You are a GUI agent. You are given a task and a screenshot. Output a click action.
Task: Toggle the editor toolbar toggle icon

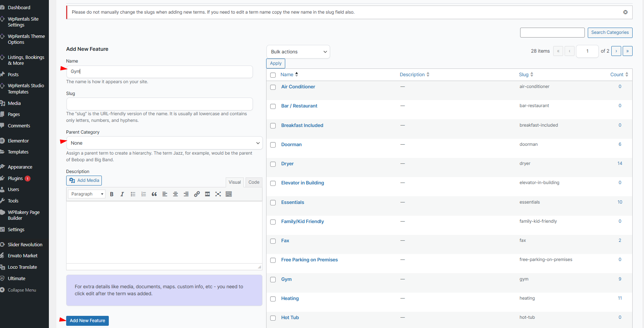(229, 194)
